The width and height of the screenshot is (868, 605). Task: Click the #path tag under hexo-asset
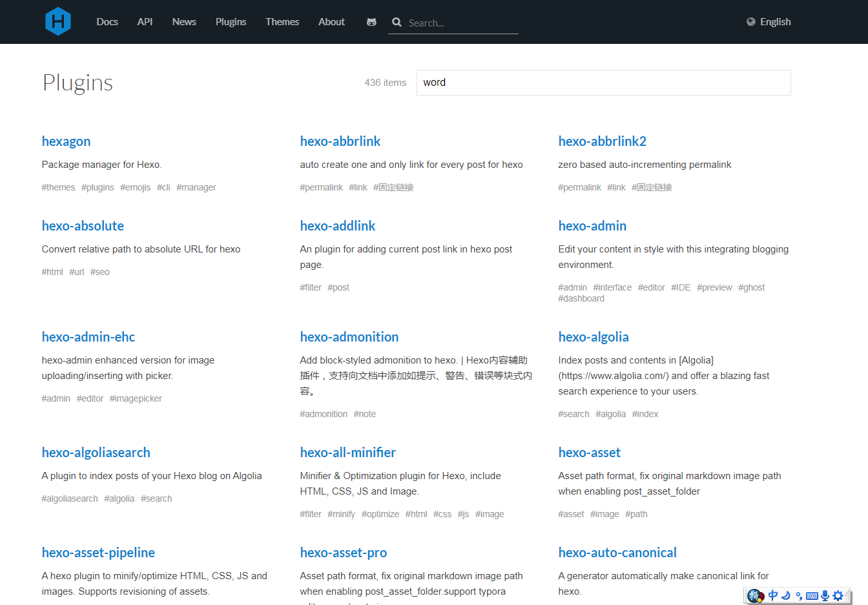(636, 514)
